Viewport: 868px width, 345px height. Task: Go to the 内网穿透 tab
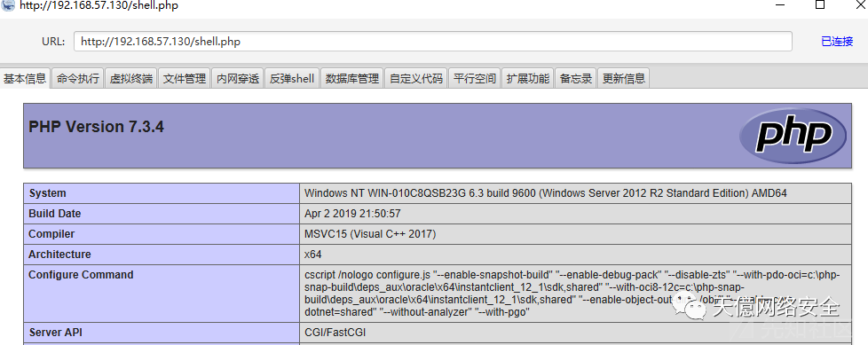(x=238, y=79)
